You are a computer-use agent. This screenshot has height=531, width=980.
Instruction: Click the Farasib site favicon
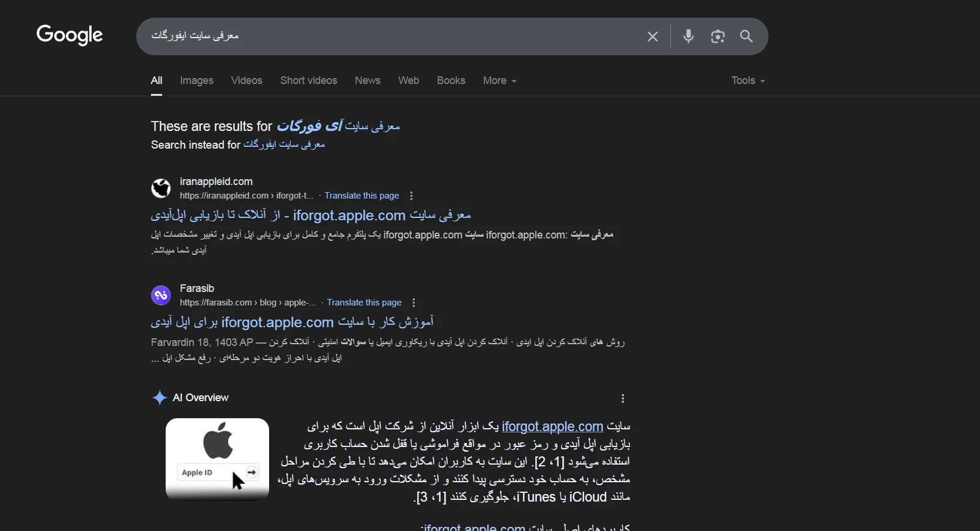click(x=161, y=295)
